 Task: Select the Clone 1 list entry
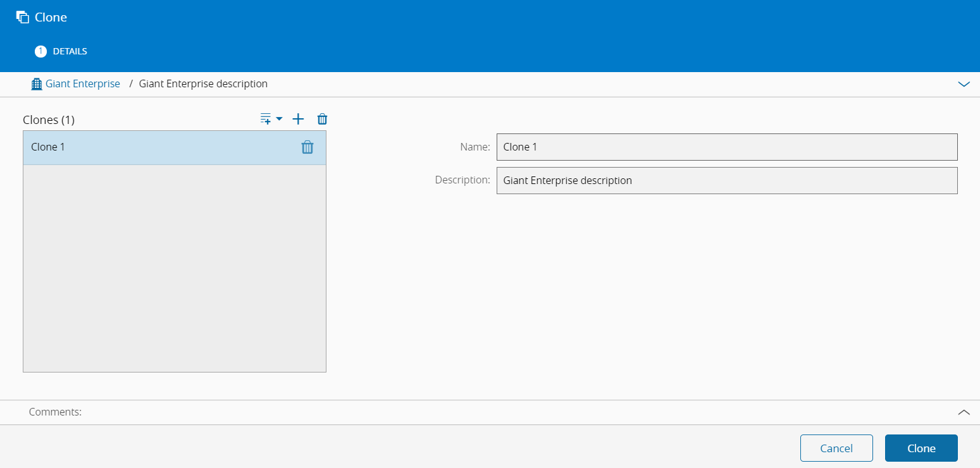click(127, 147)
